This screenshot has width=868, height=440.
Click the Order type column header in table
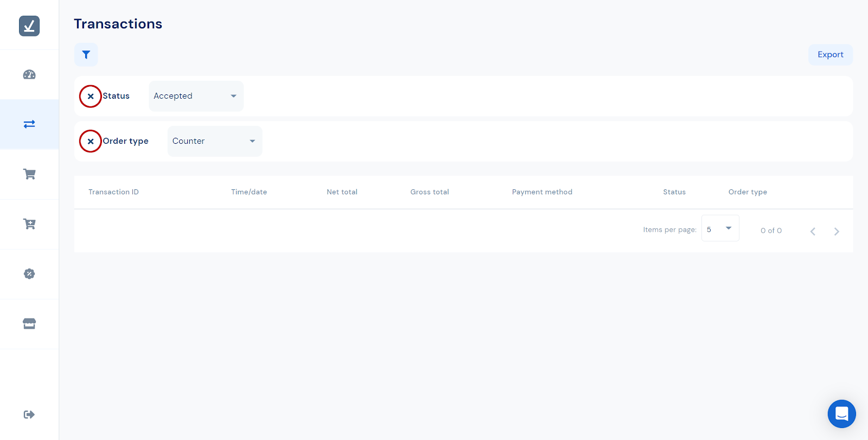[x=748, y=192]
